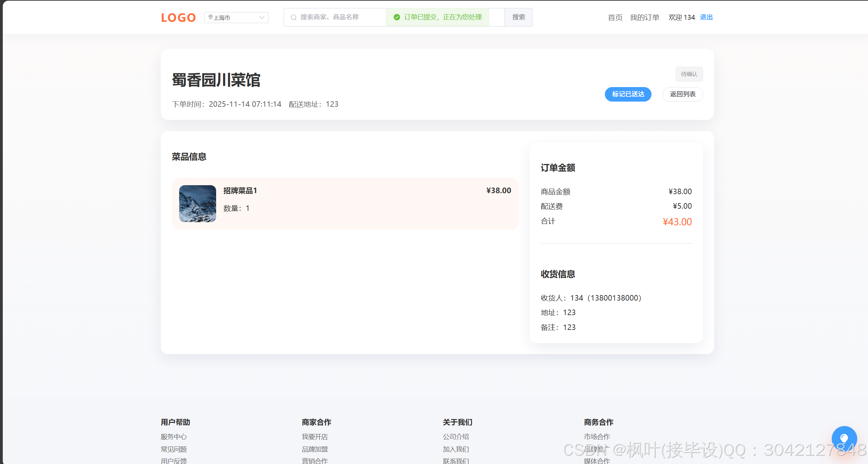This screenshot has width=868, height=464.
Task: Open the 公司介绍 page from footer
Action: coord(455,436)
